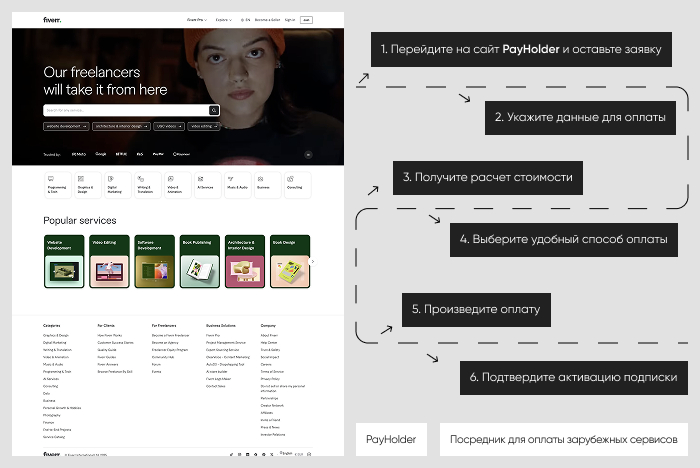Expand the Explore menu in the header

pyautogui.click(x=224, y=20)
